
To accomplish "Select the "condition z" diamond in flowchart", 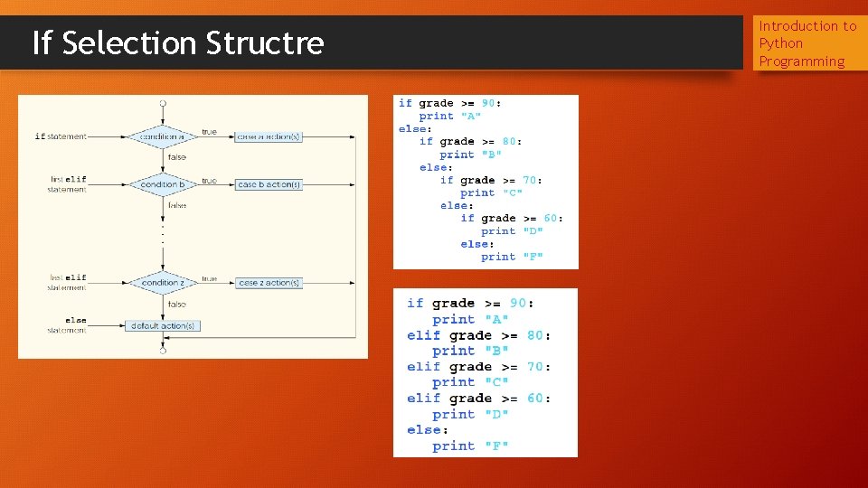I will point(162,283).
